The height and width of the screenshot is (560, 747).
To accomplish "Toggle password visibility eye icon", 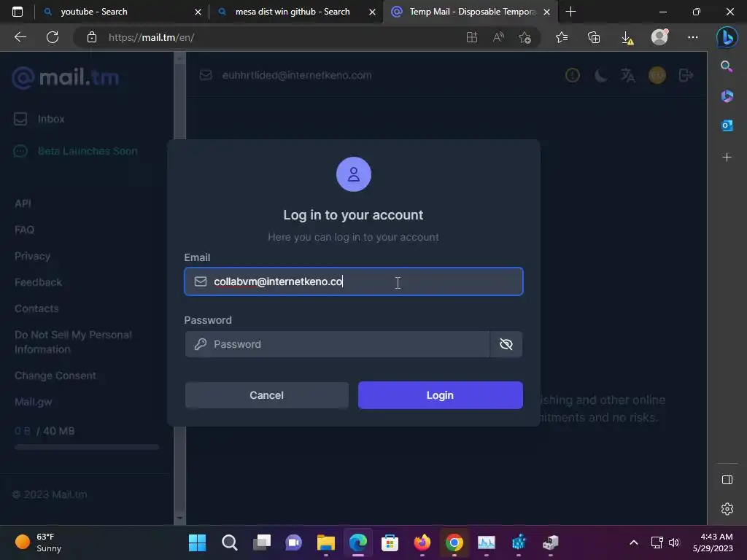I will [x=506, y=344].
